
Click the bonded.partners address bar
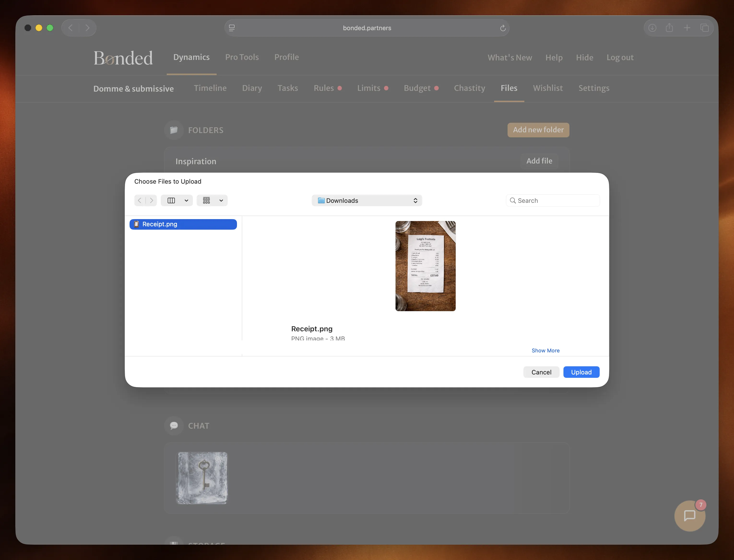click(x=367, y=28)
